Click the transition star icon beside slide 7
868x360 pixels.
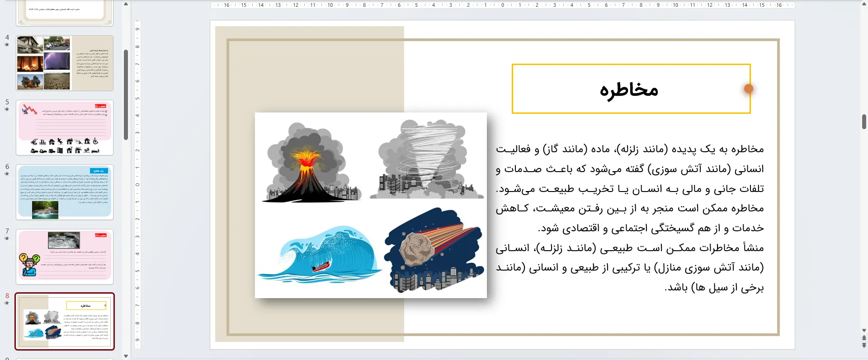coord(7,238)
